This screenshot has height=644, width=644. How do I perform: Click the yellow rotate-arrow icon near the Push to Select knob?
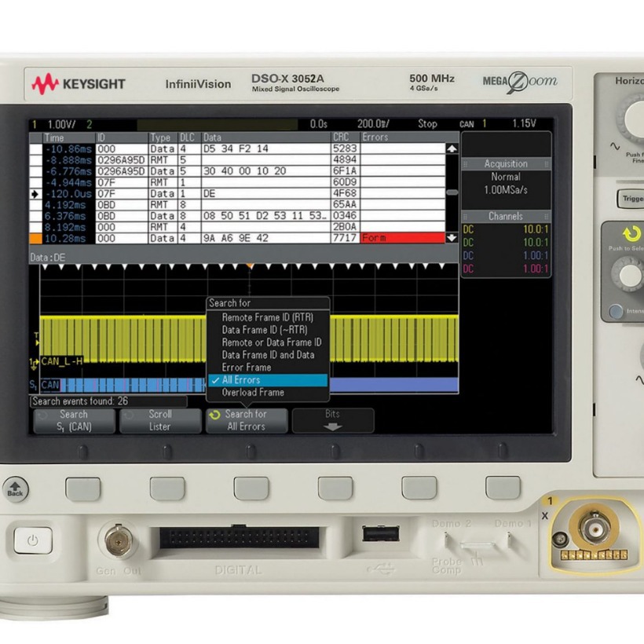[631, 234]
